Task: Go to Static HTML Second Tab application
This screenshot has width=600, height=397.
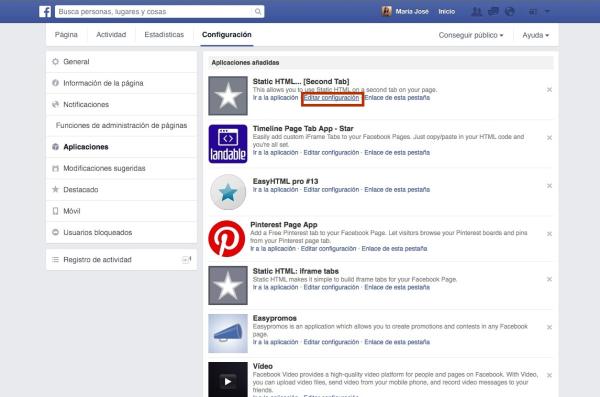Action: pos(275,98)
